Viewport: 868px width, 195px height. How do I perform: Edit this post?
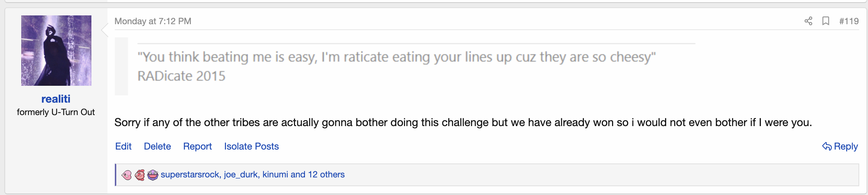pyautogui.click(x=123, y=146)
